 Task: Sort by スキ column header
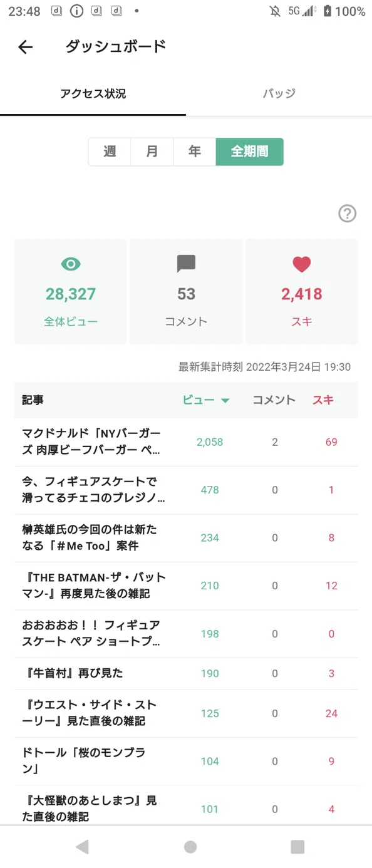click(323, 400)
